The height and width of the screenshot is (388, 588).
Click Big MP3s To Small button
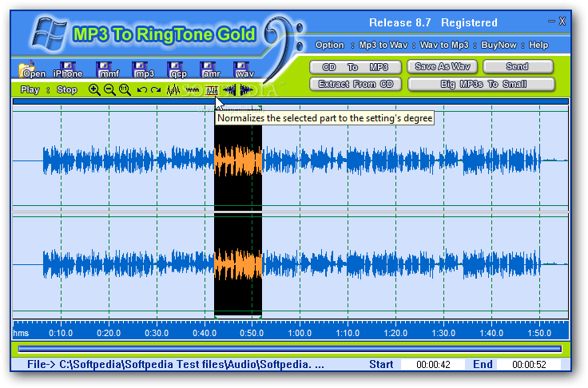click(x=481, y=84)
